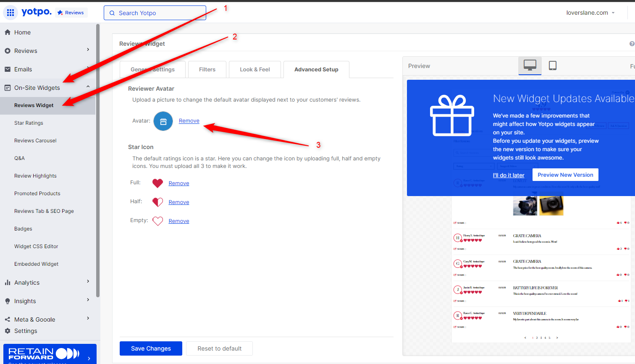Click the Emails envelope icon
This screenshot has height=364, width=635.
tap(8, 69)
